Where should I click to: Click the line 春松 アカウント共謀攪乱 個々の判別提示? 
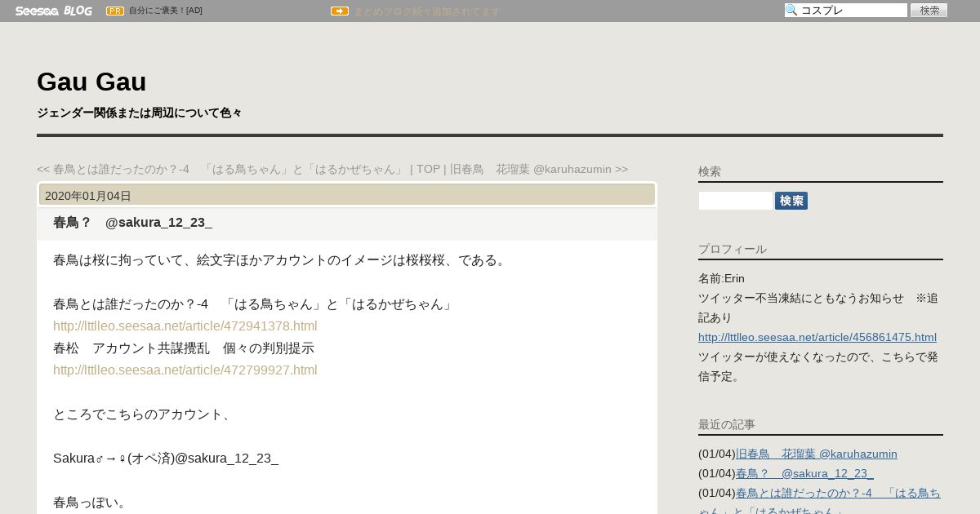[x=184, y=348]
